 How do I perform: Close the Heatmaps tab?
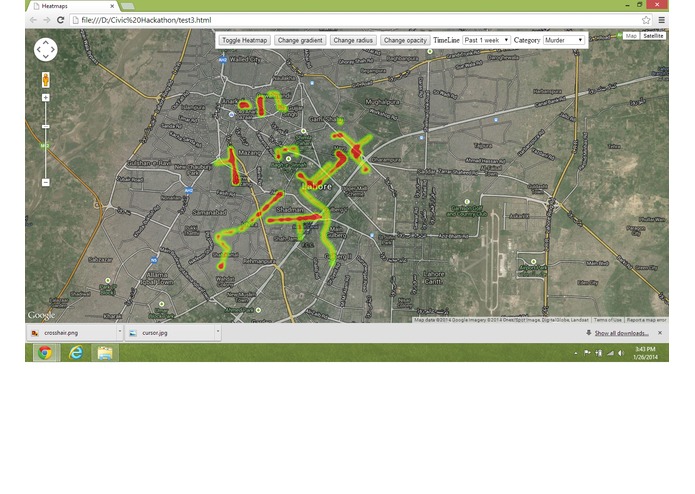[x=112, y=6]
